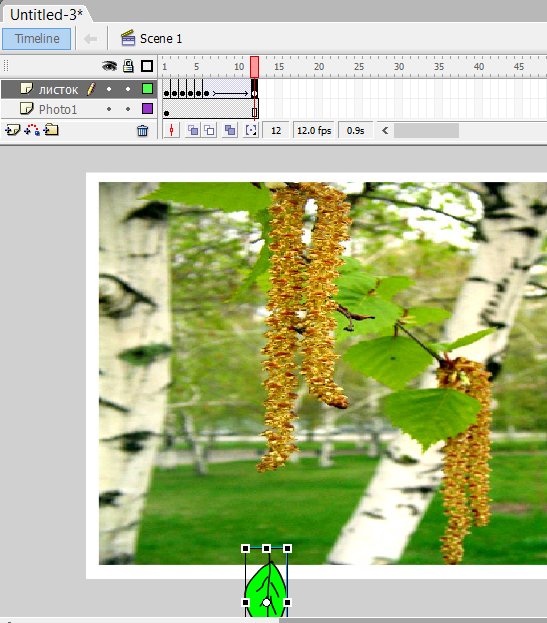Click the Center Frame icon
This screenshot has height=623, width=547.
point(172,130)
